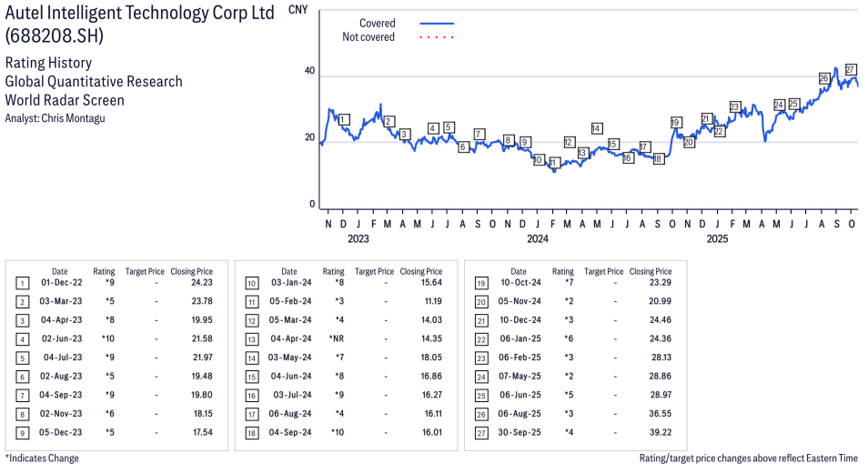Click chart marker 19 near October 2024
The height and width of the screenshot is (464, 868).
point(675,123)
